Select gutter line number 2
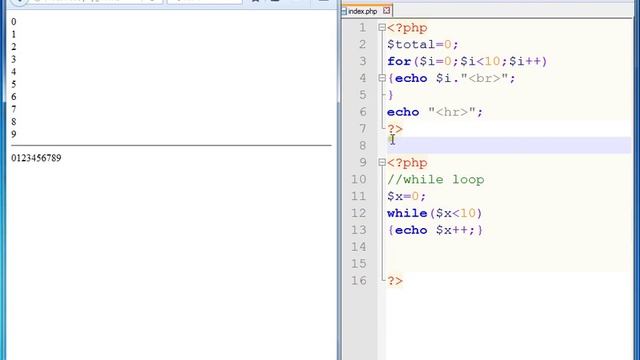The height and width of the screenshot is (360, 640). coord(362,44)
